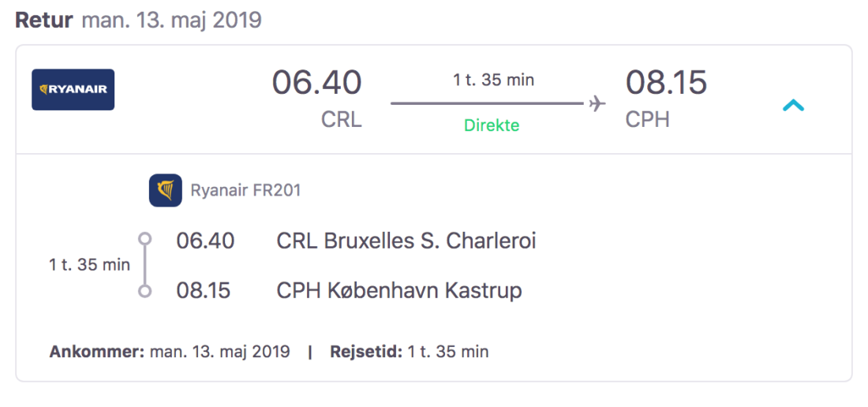This screenshot has height=407, width=868.
Task: Click the green Direkte label
Action: tap(492, 125)
